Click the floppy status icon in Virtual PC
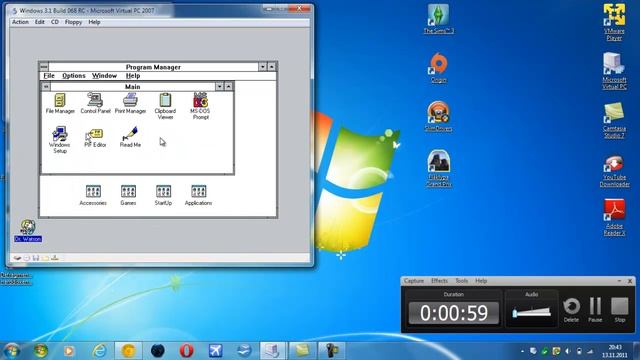This screenshot has height=360, width=640. point(36,258)
